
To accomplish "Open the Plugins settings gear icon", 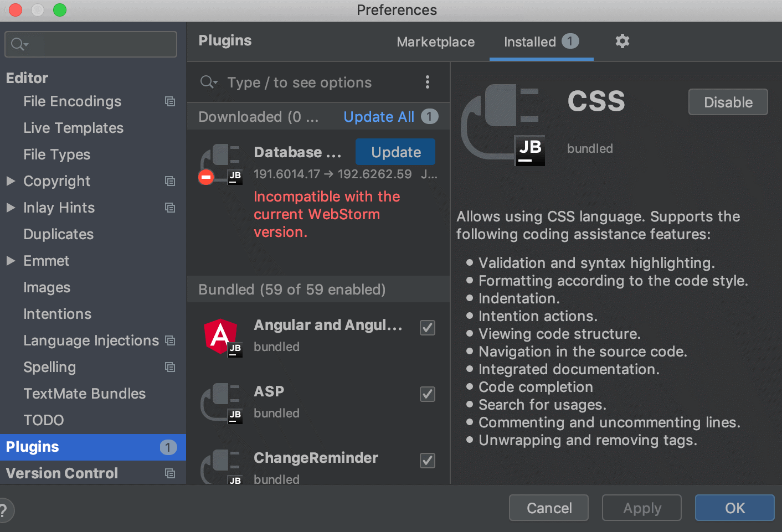I will [x=622, y=42].
